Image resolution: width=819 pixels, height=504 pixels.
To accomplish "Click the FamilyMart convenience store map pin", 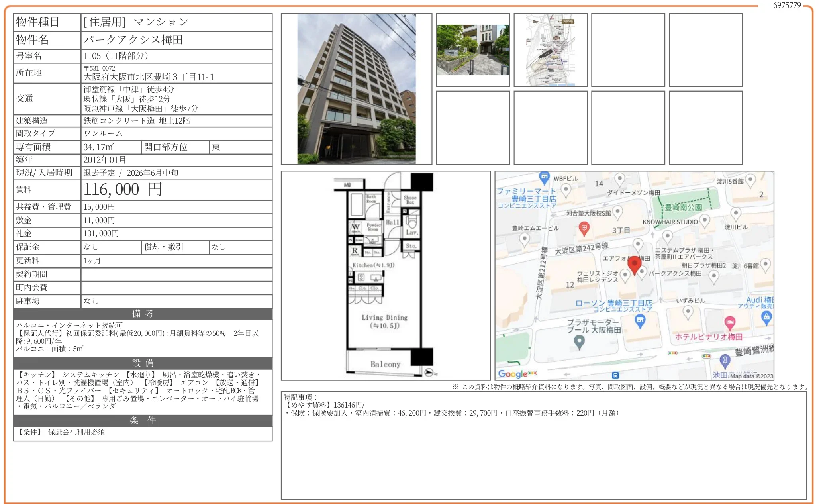I will pos(544,177).
